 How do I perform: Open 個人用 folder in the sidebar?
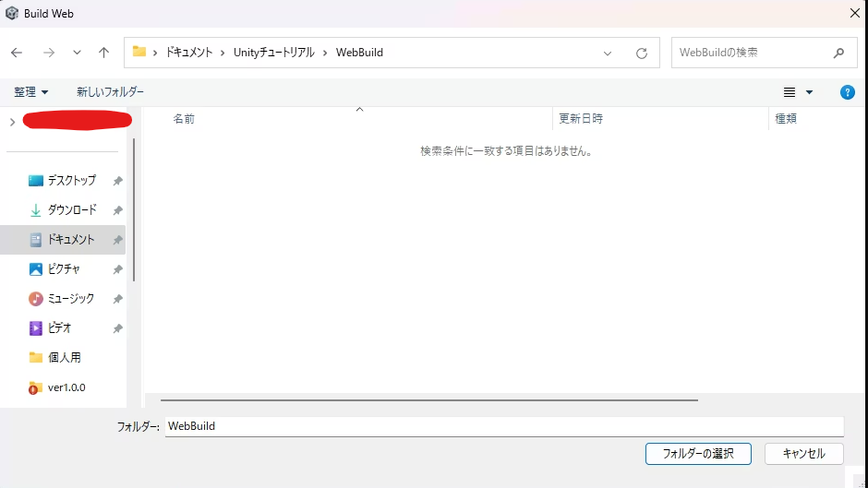(x=63, y=358)
